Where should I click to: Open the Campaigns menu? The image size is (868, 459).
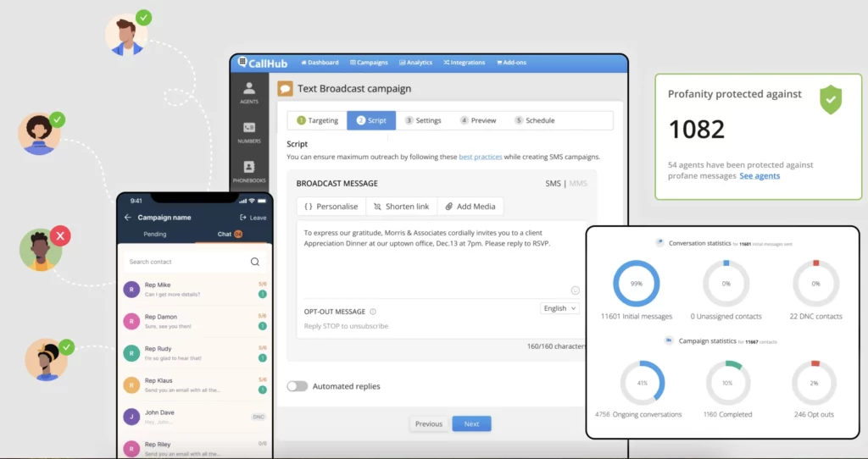[370, 63]
